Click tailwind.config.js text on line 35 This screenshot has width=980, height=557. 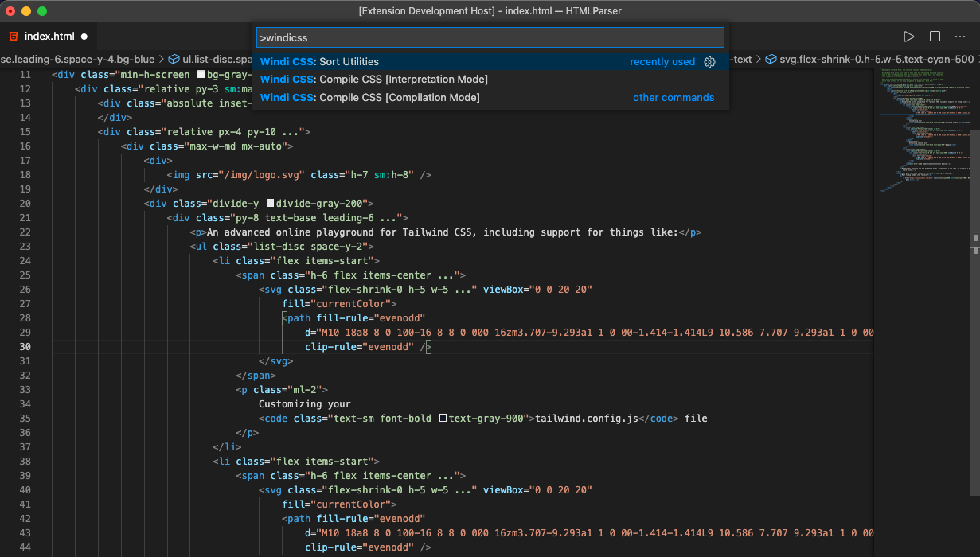click(588, 419)
